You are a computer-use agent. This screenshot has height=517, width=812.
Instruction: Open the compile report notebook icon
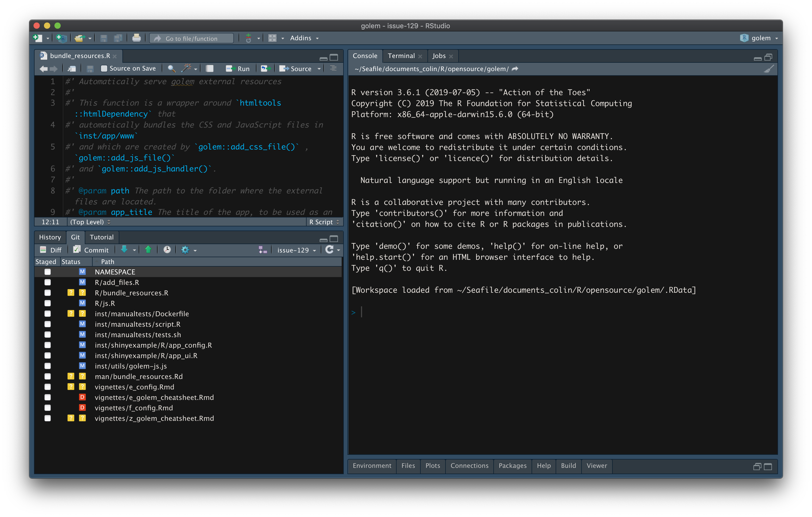pos(209,68)
